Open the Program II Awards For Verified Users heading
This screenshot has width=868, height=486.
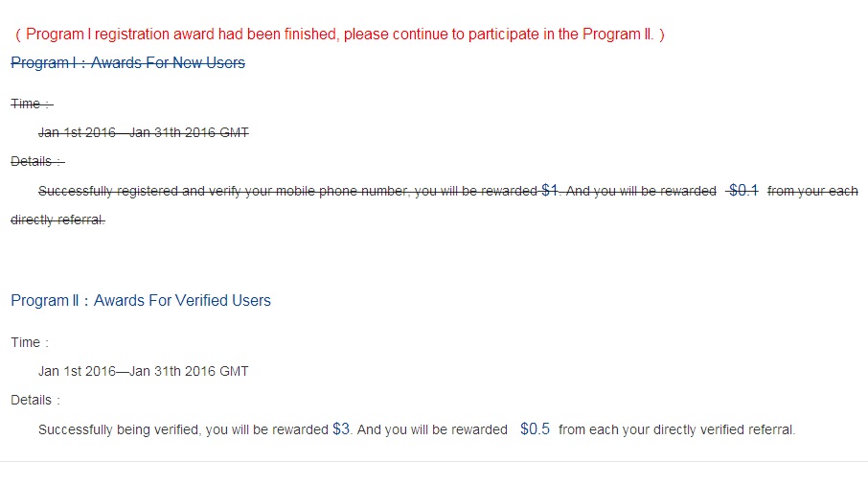(141, 301)
